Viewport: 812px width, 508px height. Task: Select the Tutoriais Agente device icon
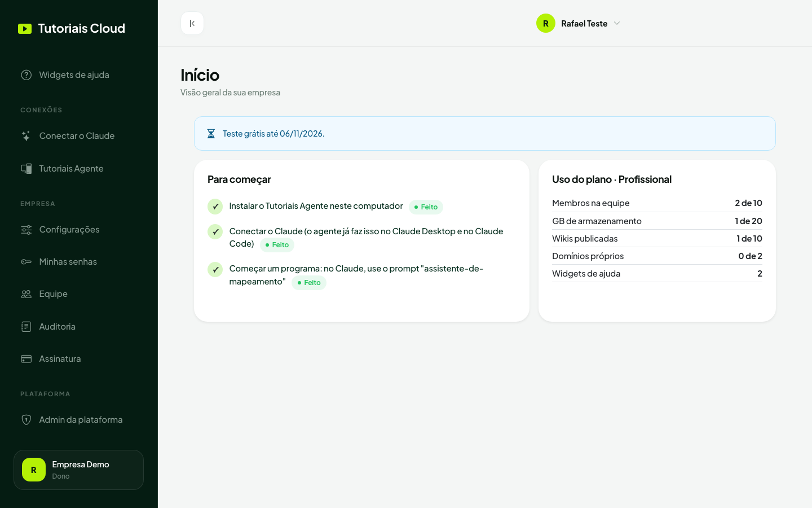[x=26, y=169]
